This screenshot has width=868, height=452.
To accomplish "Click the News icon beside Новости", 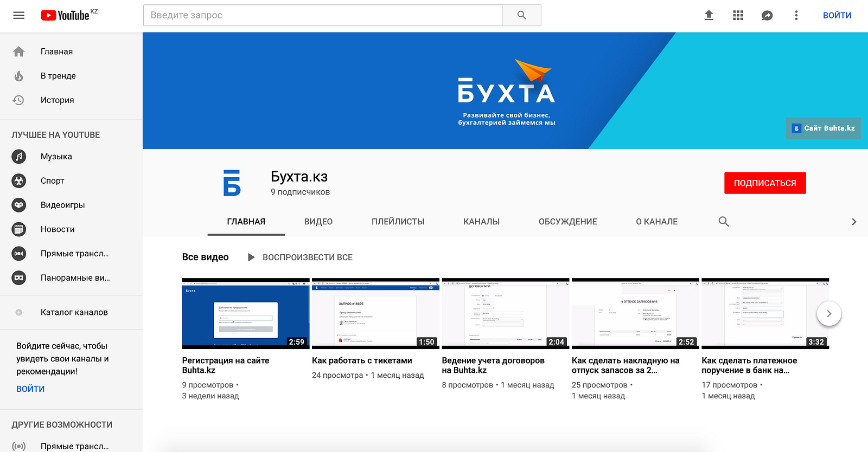I will [x=19, y=229].
